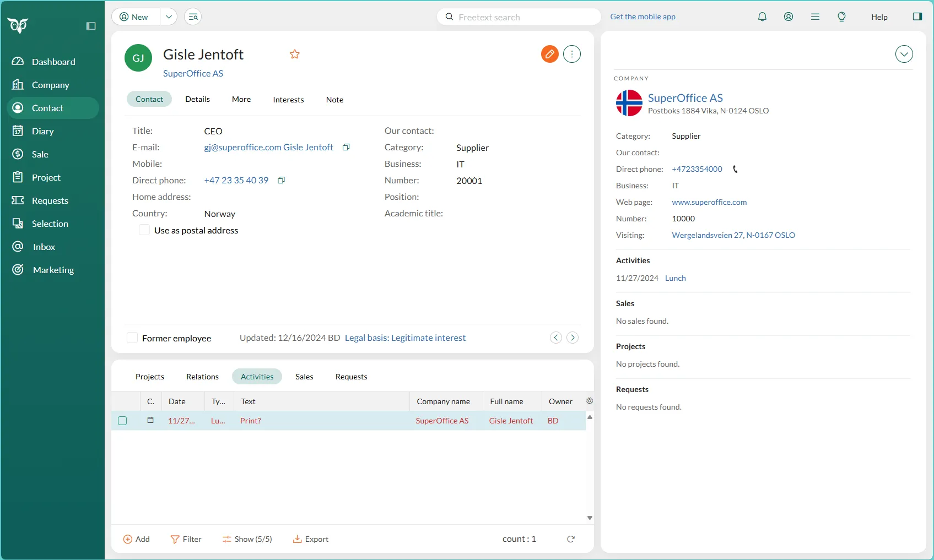Image resolution: width=934 pixels, height=560 pixels.
Task: Go to next contact with right arrow
Action: pos(573,338)
